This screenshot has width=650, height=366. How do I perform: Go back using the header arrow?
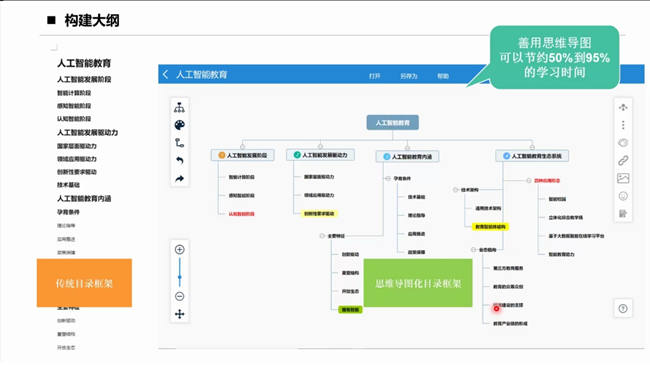[x=165, y=74]
